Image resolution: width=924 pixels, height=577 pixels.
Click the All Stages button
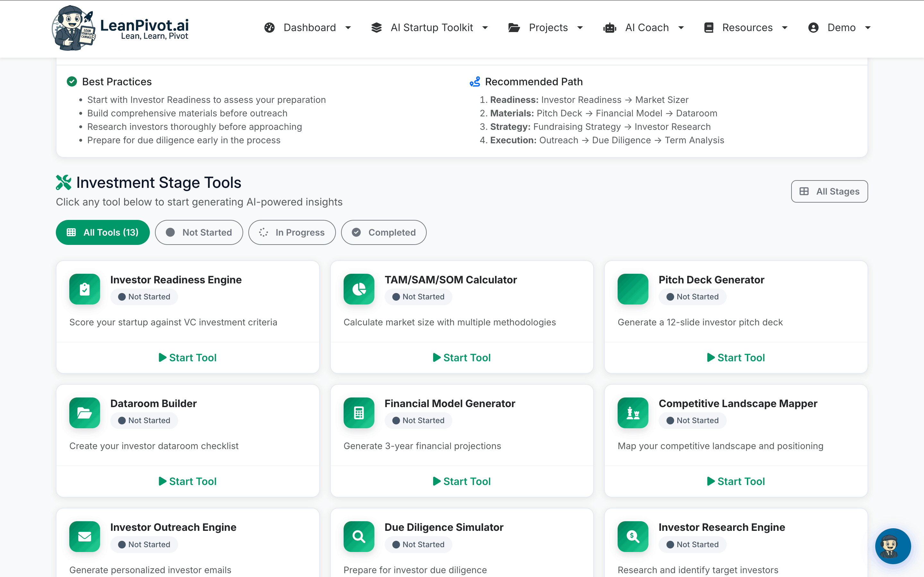pos(829,191)
